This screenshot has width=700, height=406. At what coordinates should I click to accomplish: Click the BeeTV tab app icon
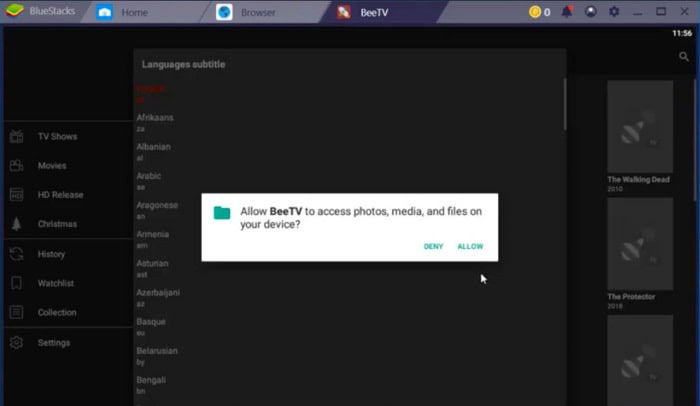pyautogui.click(x=344, y=12)
